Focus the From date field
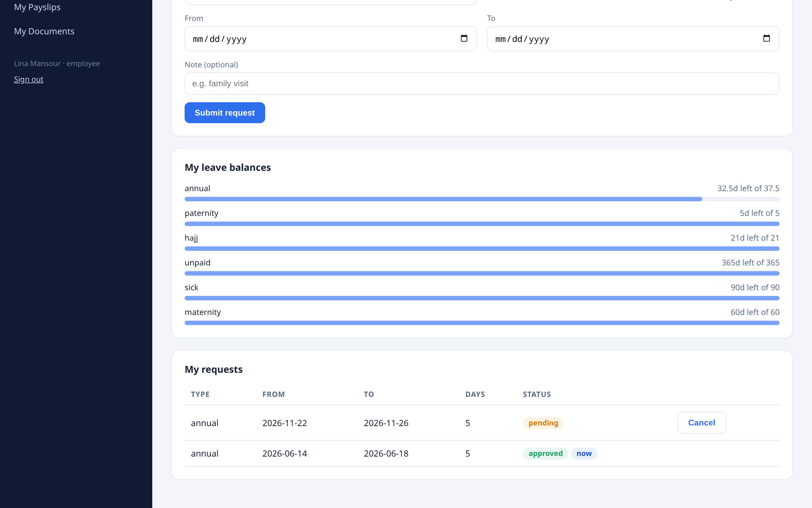Screen dimensions: 812x508 click(x=331, y=39)
